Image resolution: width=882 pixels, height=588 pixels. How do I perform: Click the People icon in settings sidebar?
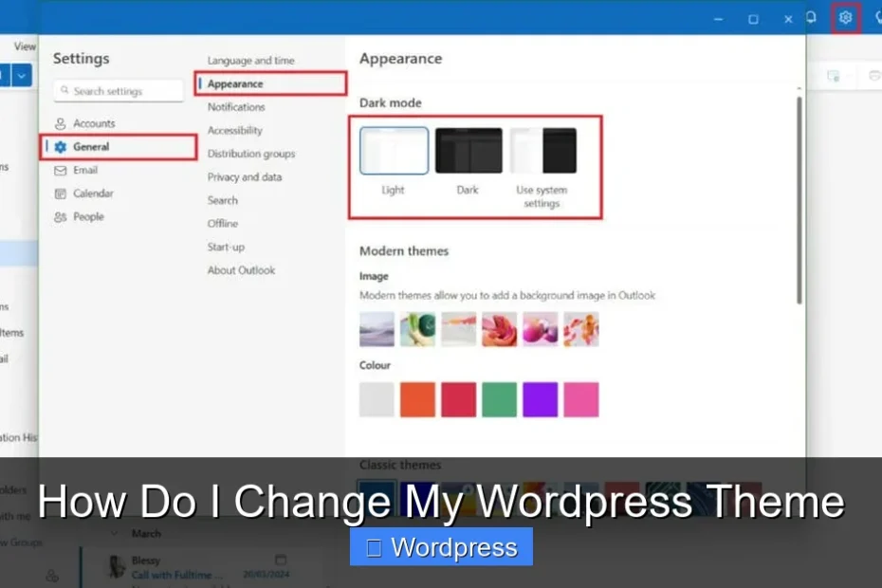(x=60, y=217)
